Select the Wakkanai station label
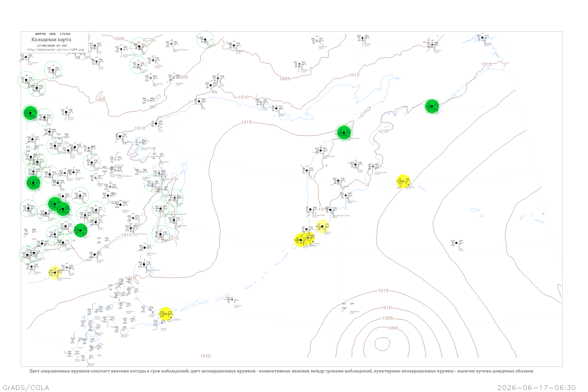The width and height of the screenshot is (588, 392). coord(131,287)
